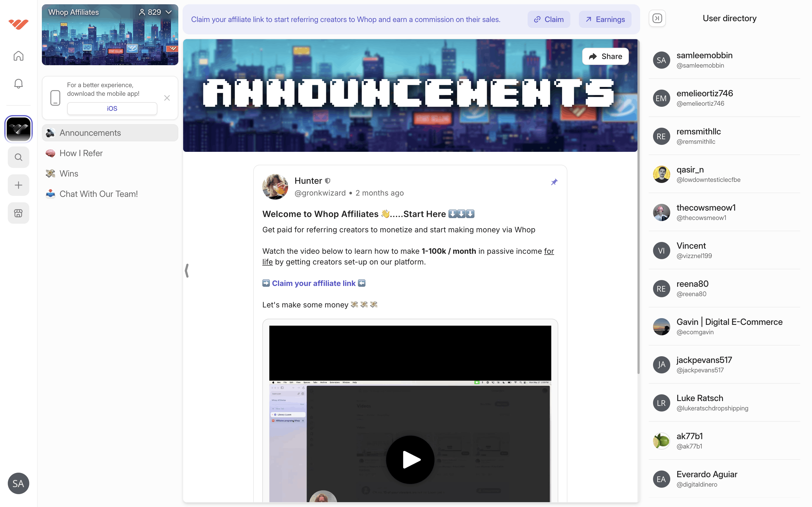This screenshot has height=507, width=812.
Task: Dismiss the mobile app download prompt
Action: [x=167, y=98]
